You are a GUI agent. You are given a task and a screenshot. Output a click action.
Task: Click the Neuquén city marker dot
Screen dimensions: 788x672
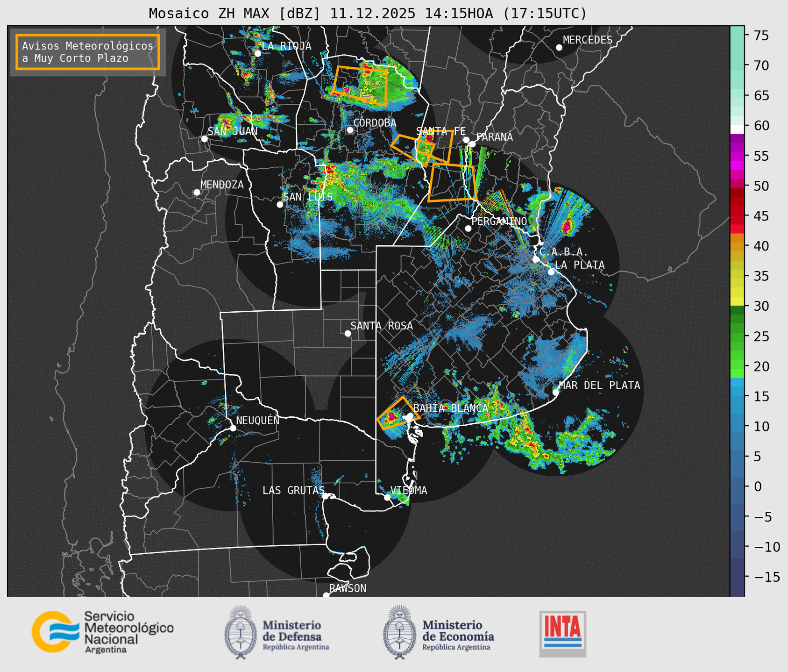point(233,428)
